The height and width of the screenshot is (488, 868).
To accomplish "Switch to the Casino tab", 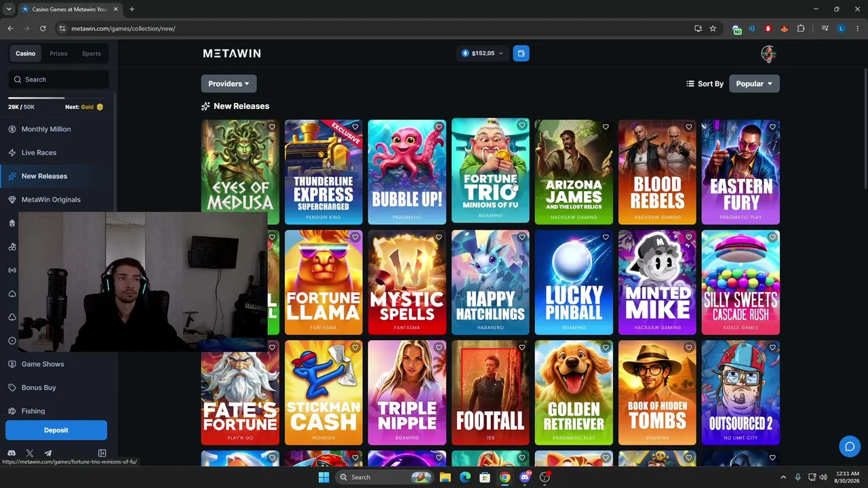I will (26, 54).
